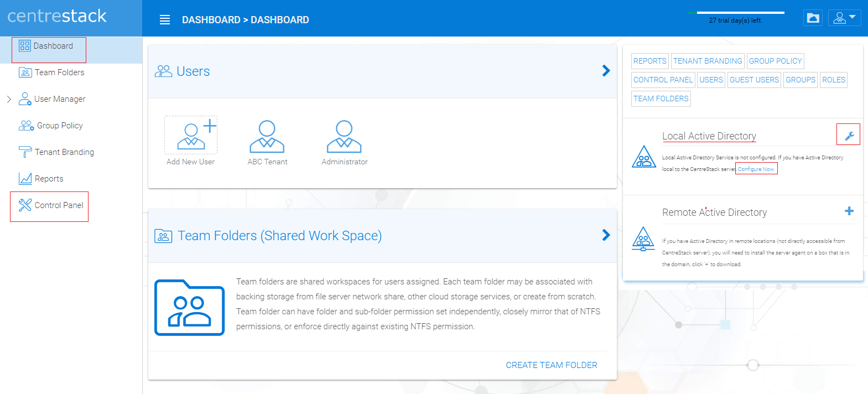
Task: Click the large team folder illustration
Action: point(189,308)
